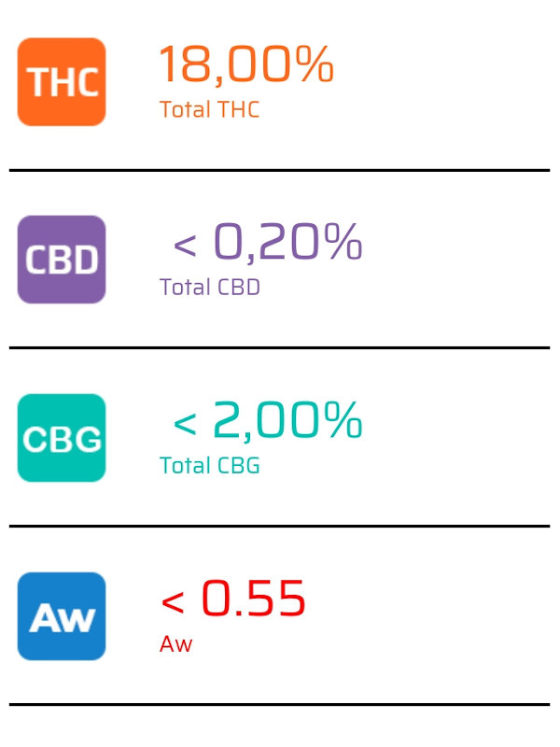Select the < 0.55 Aw value

(232, 599)
